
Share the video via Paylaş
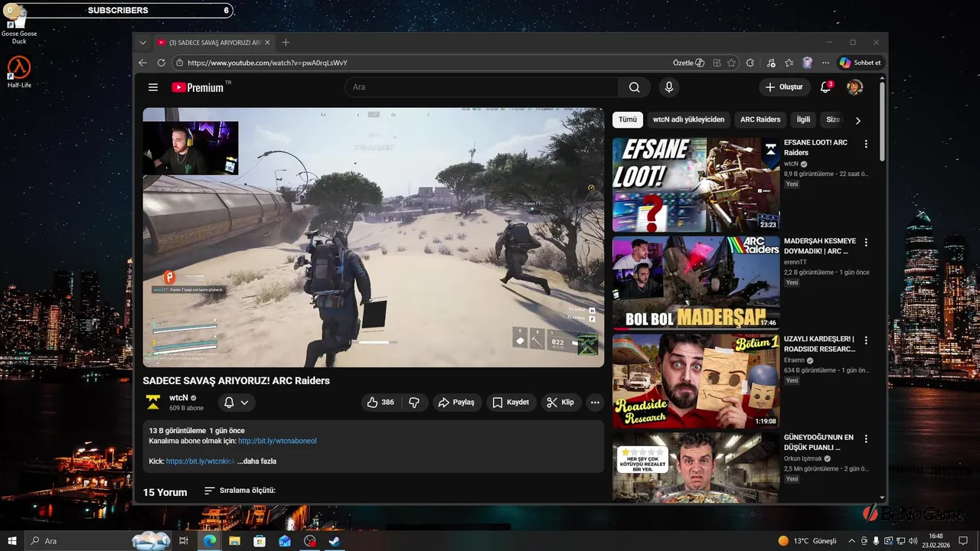(x=457, y=402)
